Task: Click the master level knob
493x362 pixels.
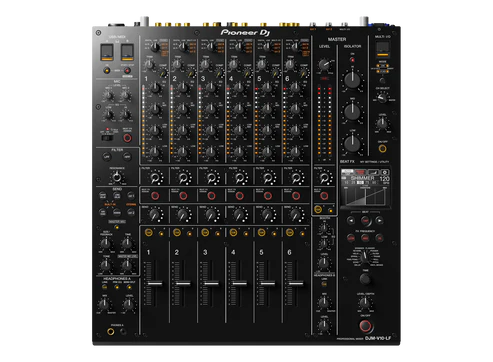Action: [324, 64]
